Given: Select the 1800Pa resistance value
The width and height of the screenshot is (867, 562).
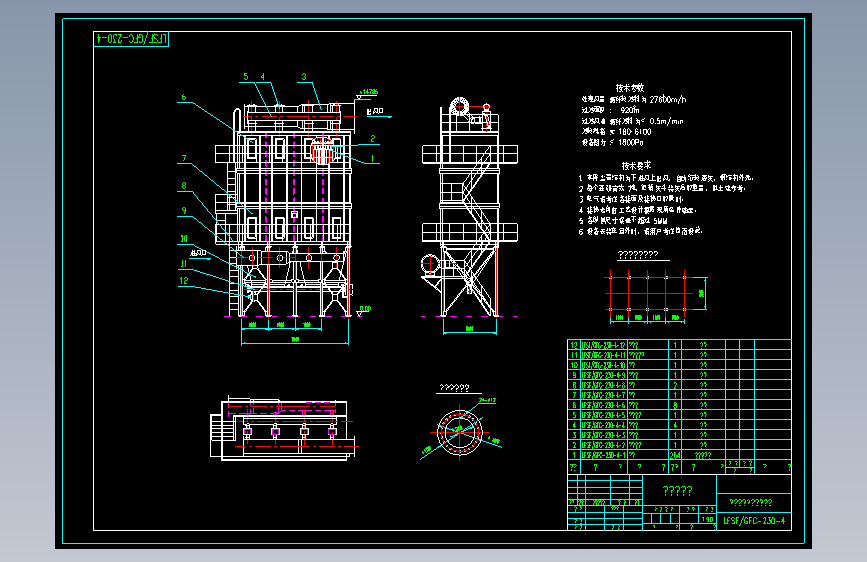Looking at the screenshot, I should tap(631, 143).
